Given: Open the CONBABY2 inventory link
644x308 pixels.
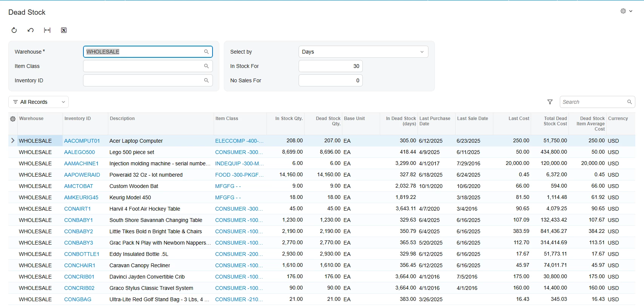Looking at the screenshot, I should pyautogui.click(x=79, y=231).
